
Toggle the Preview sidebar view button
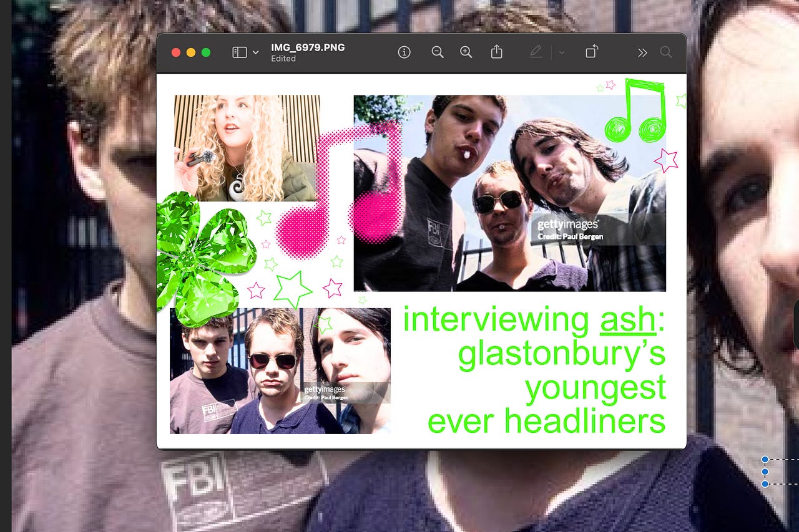pos(240,52)
